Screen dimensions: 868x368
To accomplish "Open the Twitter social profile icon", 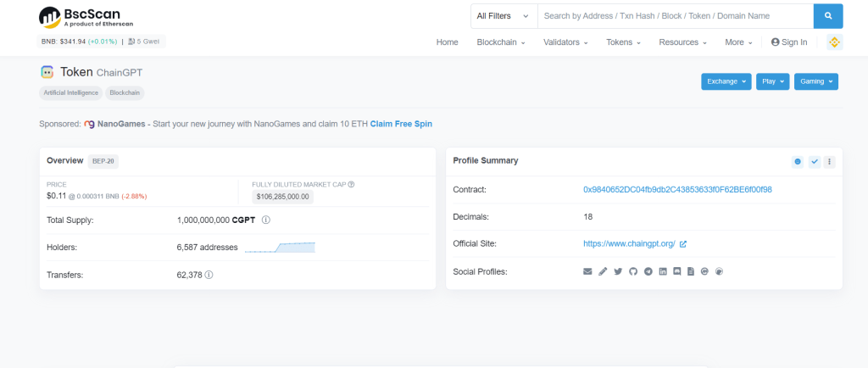I will (x=618, y=271).
